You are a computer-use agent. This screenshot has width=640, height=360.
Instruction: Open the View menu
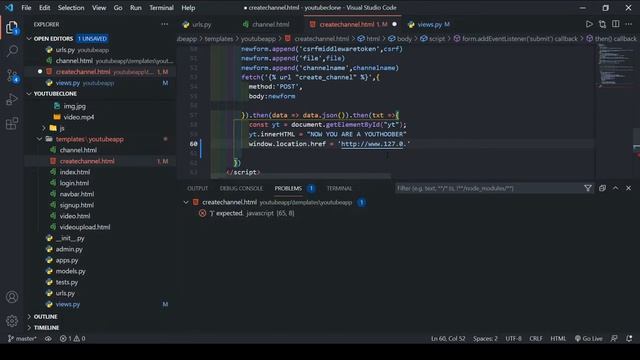pos(99,8)
